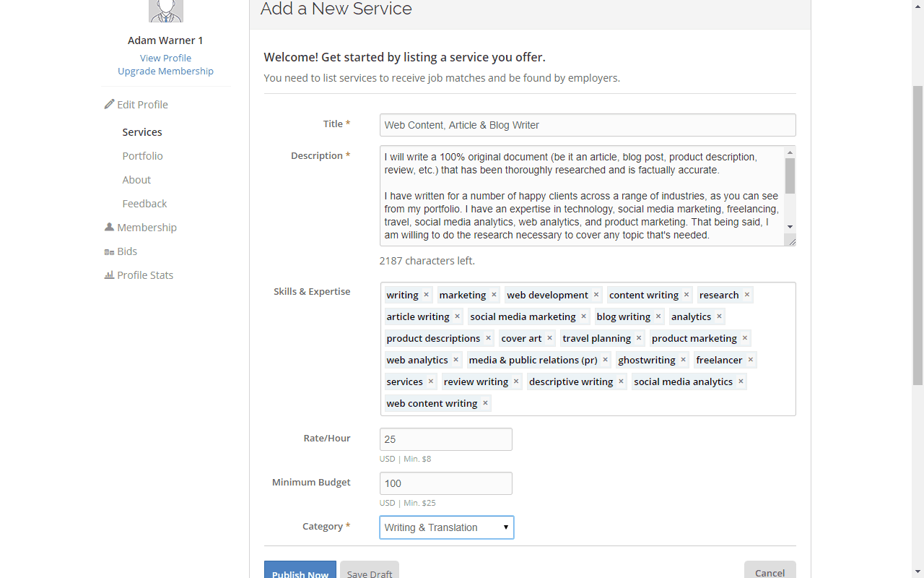Remove the 'product descriptions' skill tag
Image resolution: width=924 pixels, height=578 pixels.
point(488,338)
